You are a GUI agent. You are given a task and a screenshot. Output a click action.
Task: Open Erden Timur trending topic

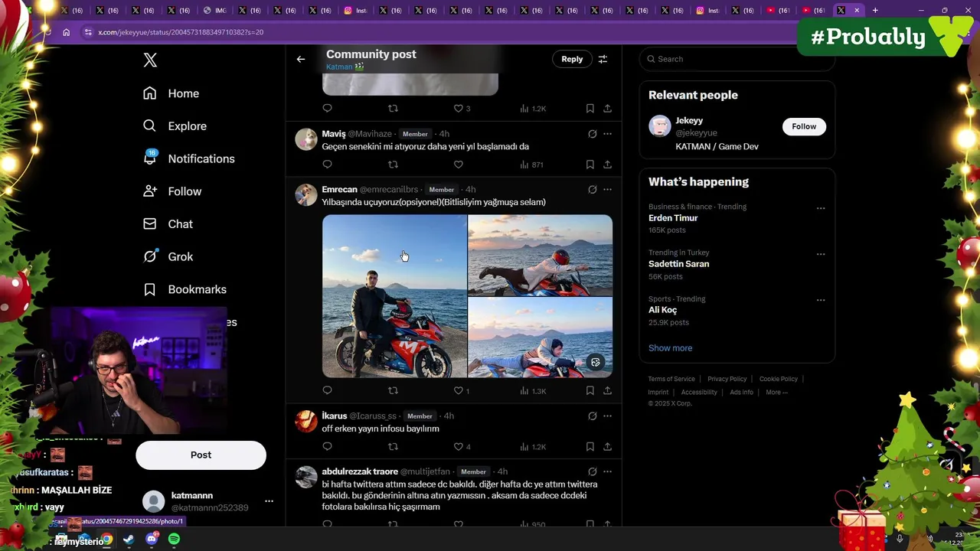click(673, 218)
